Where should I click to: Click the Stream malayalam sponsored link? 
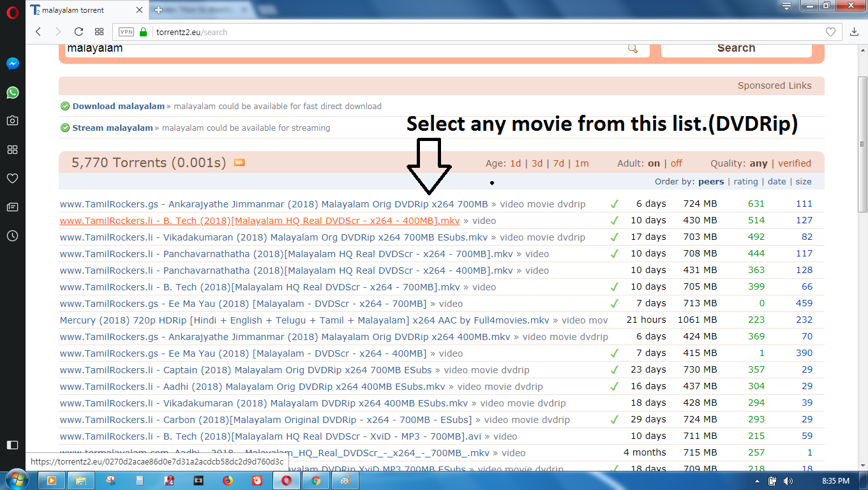point(112,128)
